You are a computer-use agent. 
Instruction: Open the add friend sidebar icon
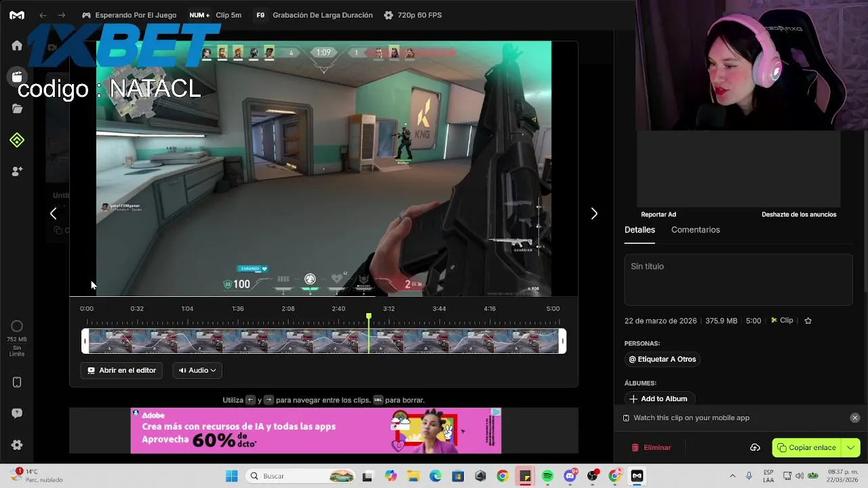17,171
